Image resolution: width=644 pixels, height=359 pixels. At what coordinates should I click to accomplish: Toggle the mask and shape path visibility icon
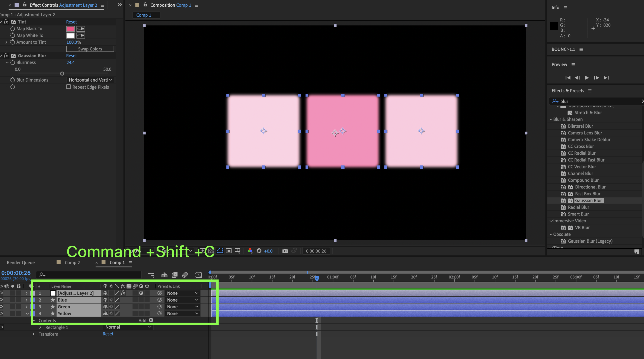click(x=220, y=251)
